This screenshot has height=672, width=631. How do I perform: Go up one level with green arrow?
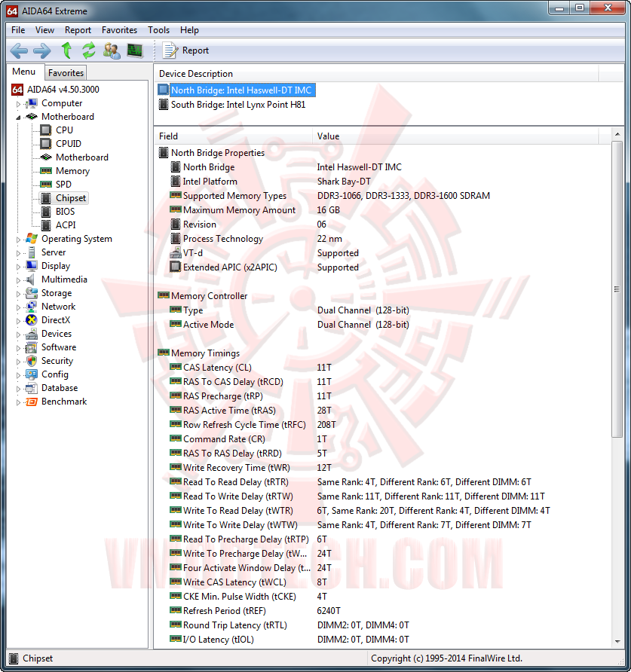66,50
